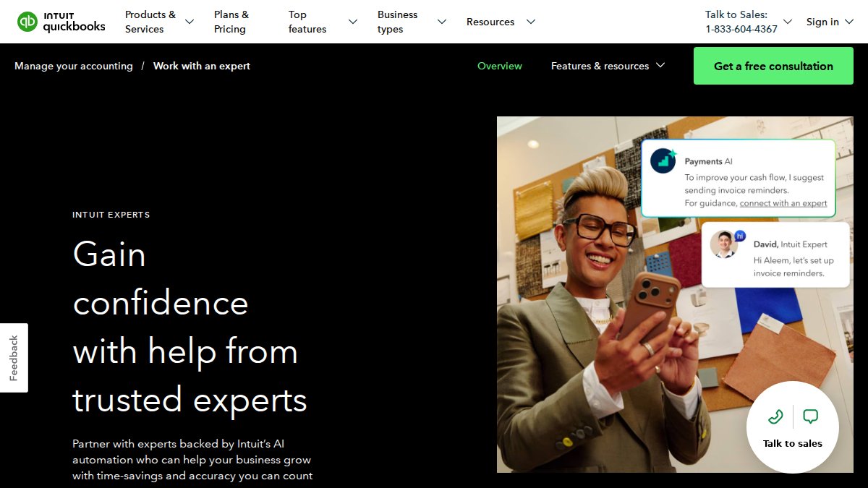Click the phone icon in Talk to sales bubble
This screenshot has width=868, height=488.
pyautogui.click(x=775, y=416)
